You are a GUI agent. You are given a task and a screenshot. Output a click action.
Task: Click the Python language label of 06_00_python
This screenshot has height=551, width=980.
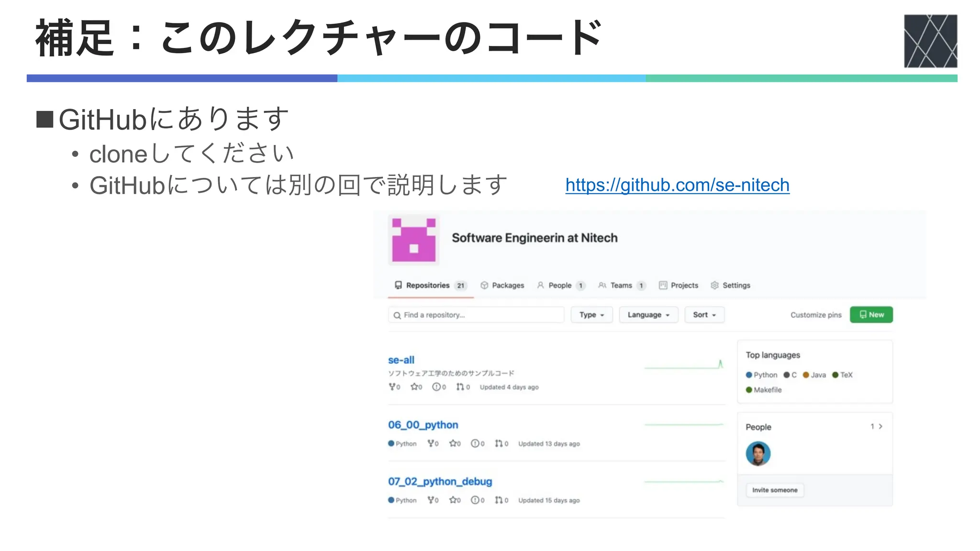402,444
